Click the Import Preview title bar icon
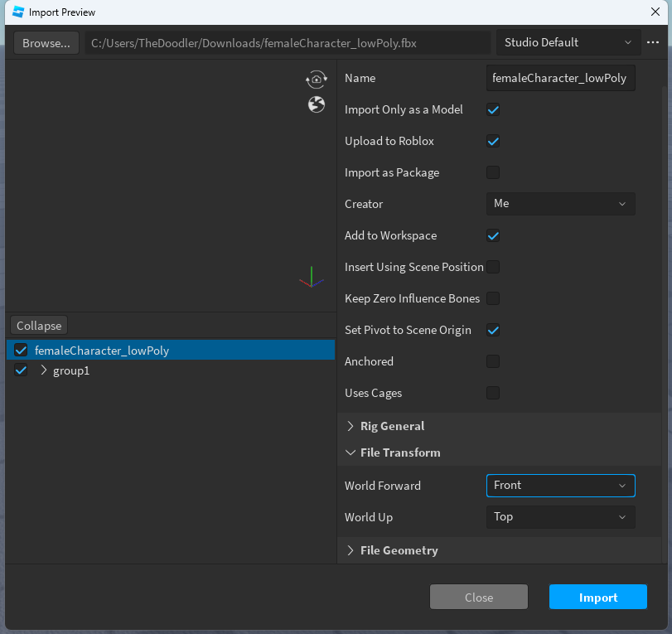672x634 pixels. (17, 12)
